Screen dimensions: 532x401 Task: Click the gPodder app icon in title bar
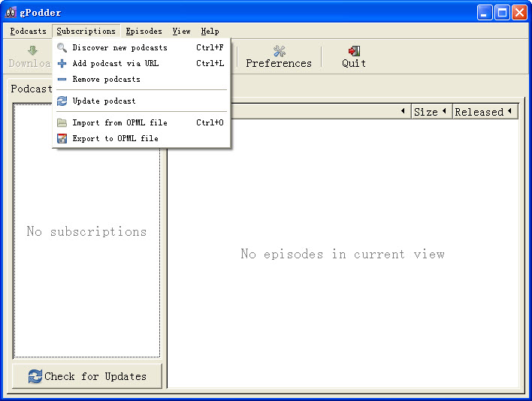(x=11, y=12)
